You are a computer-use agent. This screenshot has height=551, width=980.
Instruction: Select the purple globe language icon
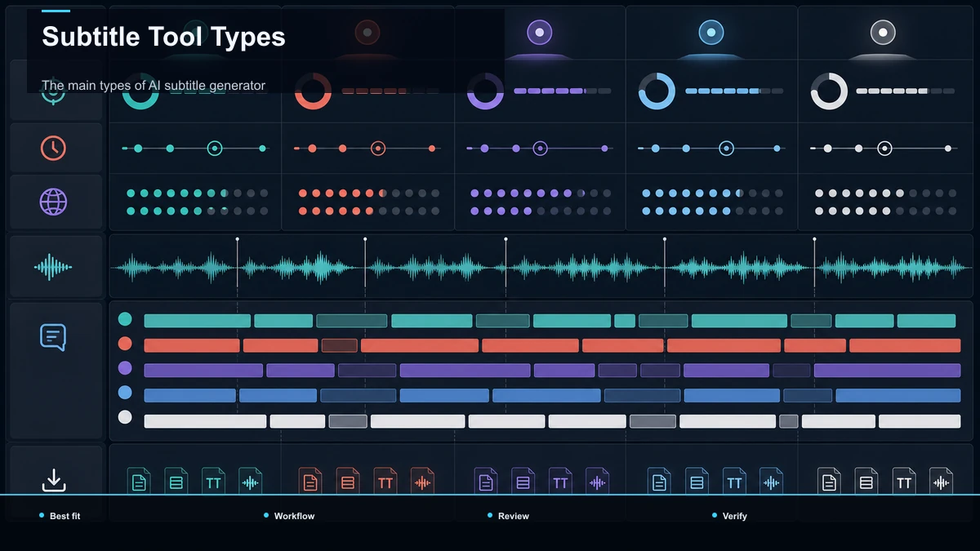[x=53, y=202]
